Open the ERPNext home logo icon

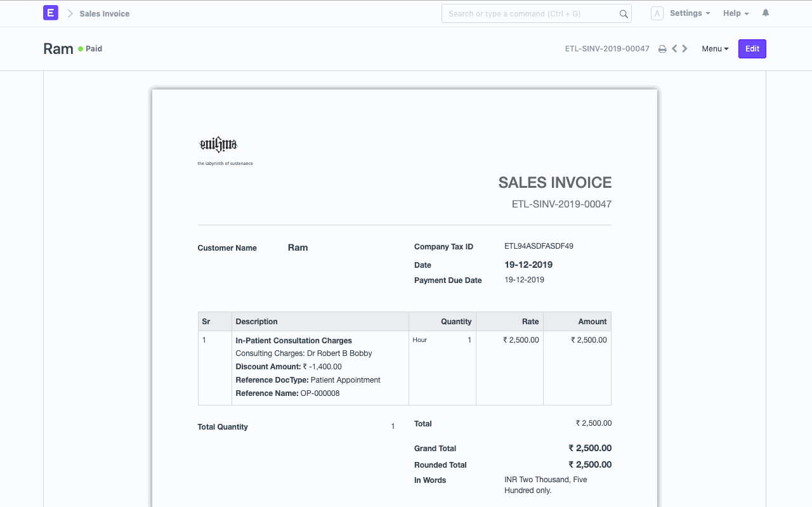pyautogui.click(x=51, y=13)
